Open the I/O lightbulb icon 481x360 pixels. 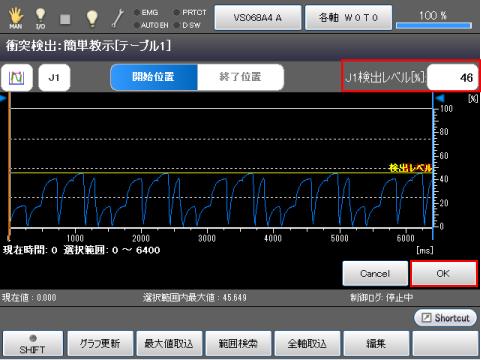click(40, 18)
